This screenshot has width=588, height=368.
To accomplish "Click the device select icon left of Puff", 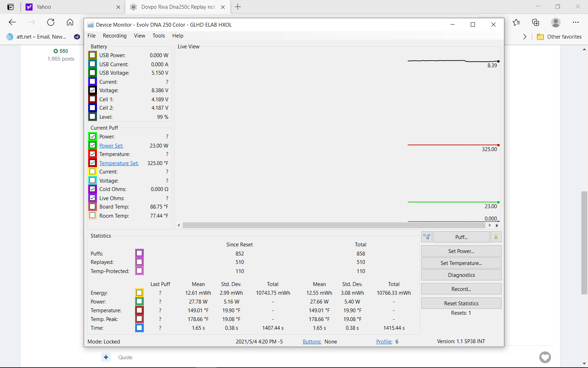I will pyautogui.click(x=427, y=237).
